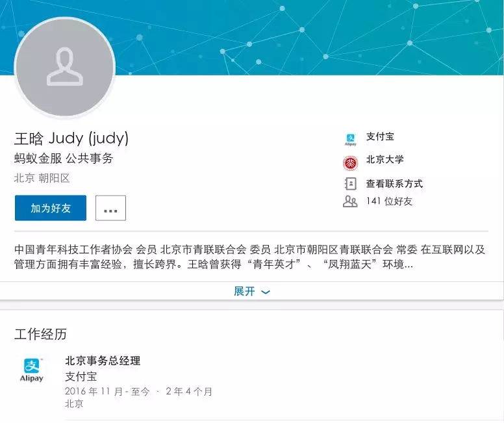This screenshot has height=423, width=504.
Task: Open the more options ellipsis button
Action: tap(110, 208)
